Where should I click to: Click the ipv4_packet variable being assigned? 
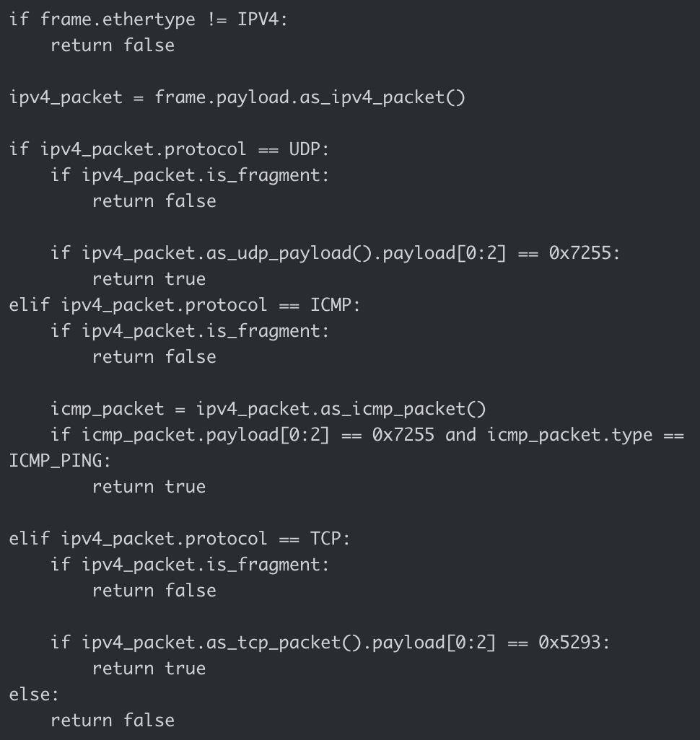click(x=66, y=97)
